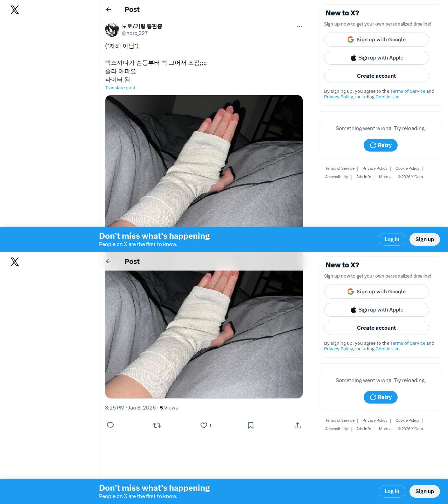Select the top Create account button
Image resolution: width=448 pixels, height=504 pixels.
tap(377, 76)
